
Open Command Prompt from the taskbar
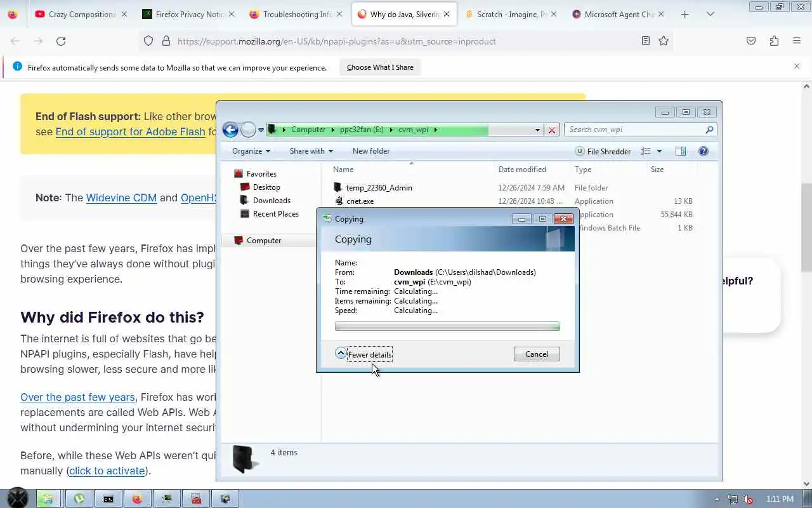click(108, 498)
